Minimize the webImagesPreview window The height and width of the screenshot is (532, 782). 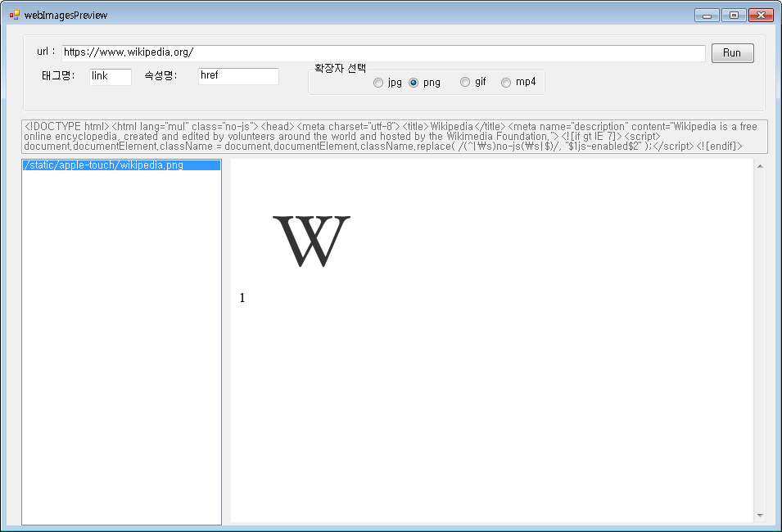coord(707,16)
